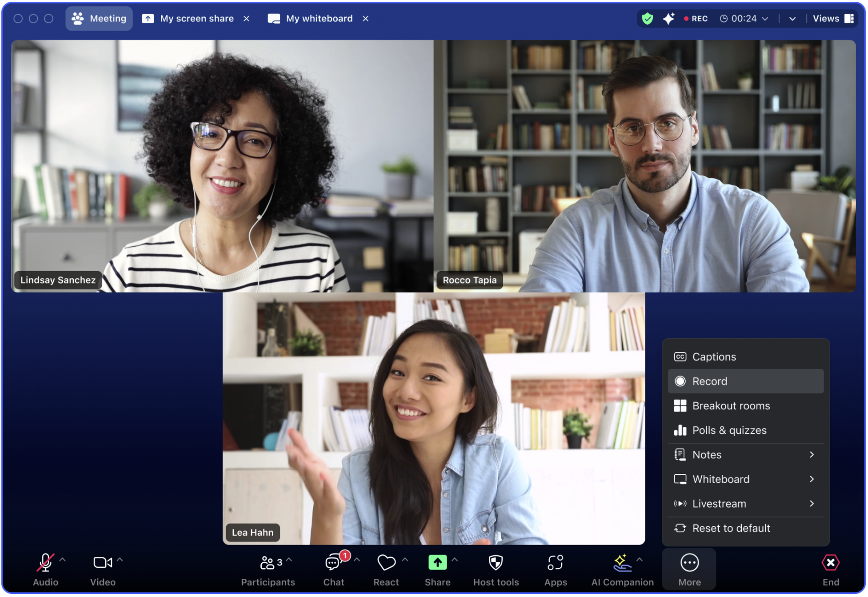Launch AI Companion from the toolbar
This screenshot has height=597, width=868.
tap(622, 569)
